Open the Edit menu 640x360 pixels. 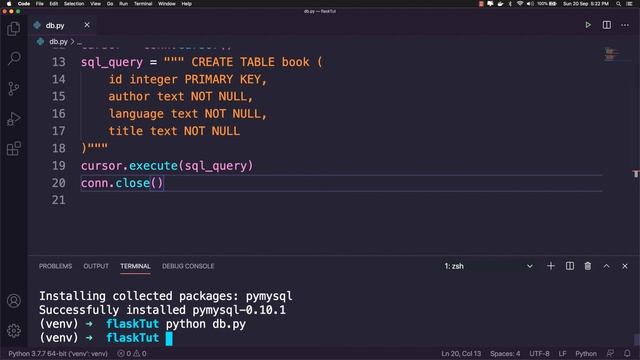[x=53, y=4]
